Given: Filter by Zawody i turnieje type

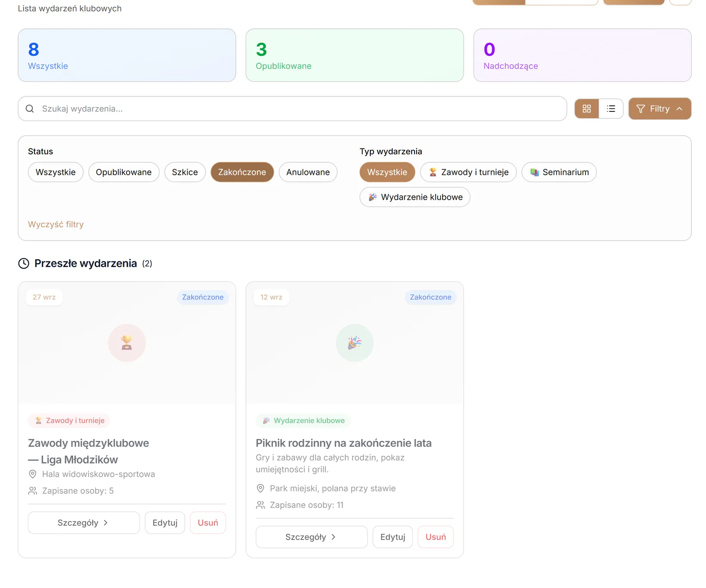Looking at the screenshot, I should [468, 172].
